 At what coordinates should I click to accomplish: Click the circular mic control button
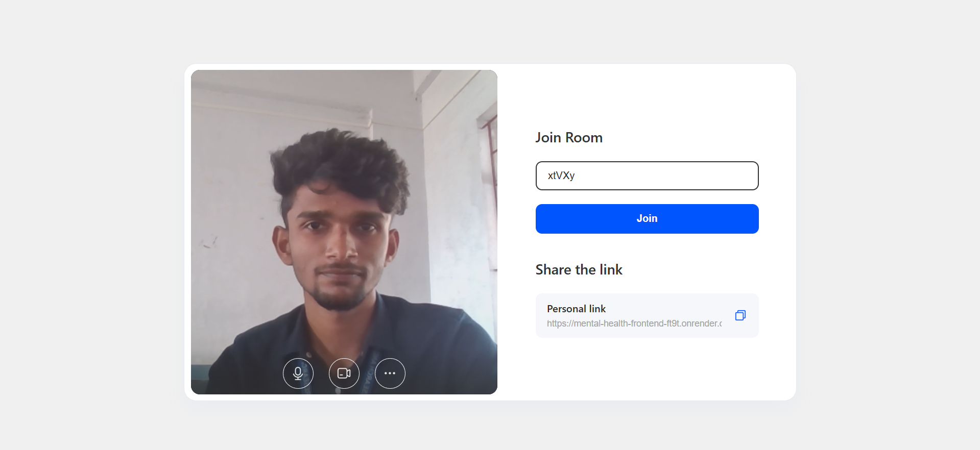[x=298, y=373]
